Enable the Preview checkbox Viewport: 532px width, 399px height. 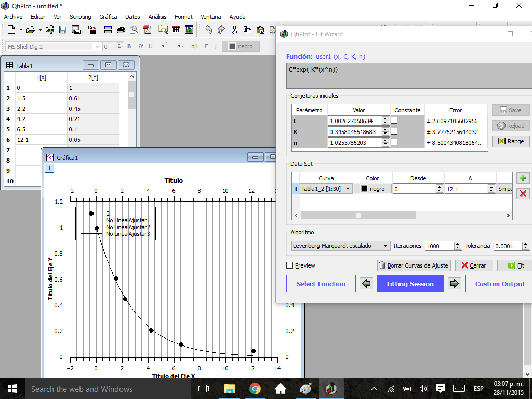pyautogui.click(x=290, y=265)
